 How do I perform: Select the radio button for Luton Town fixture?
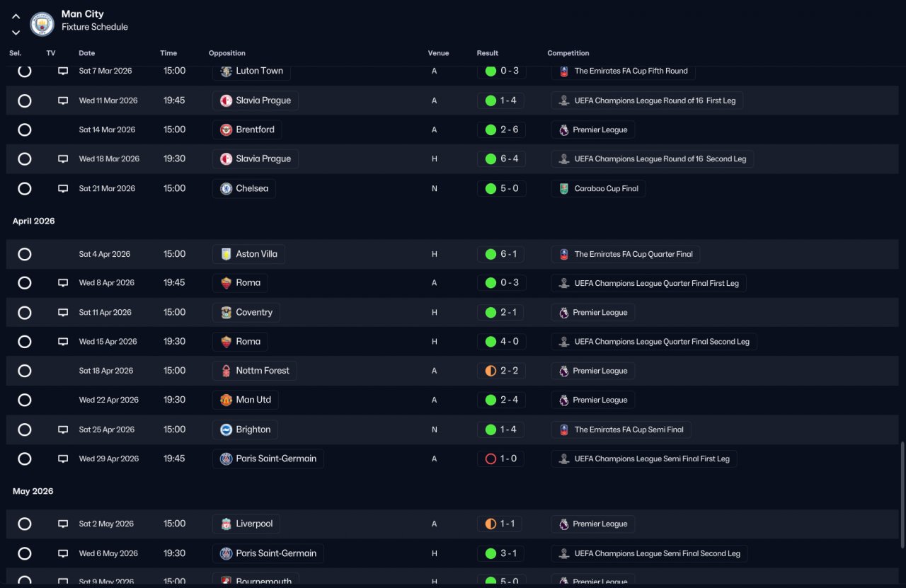[x=24, y=71]
